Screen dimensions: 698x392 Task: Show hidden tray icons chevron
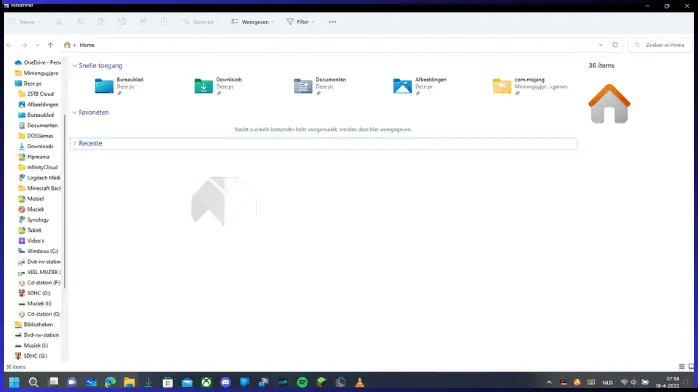[549, 382]
